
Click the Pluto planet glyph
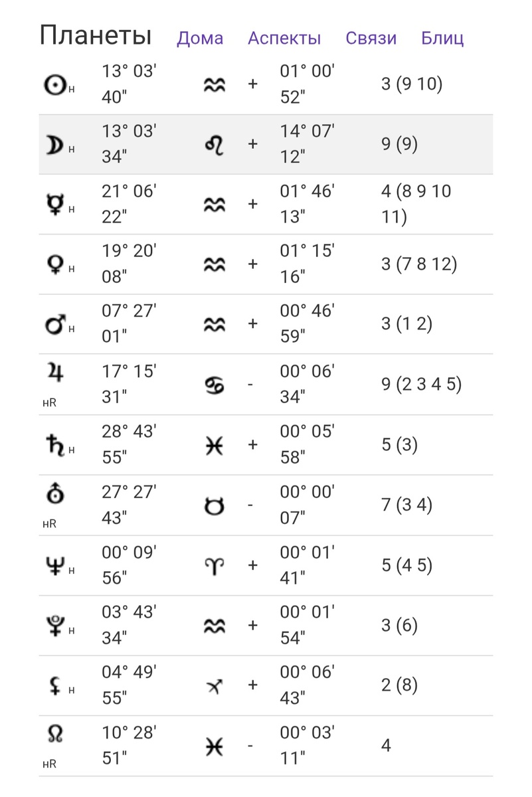tap(54, 626)
